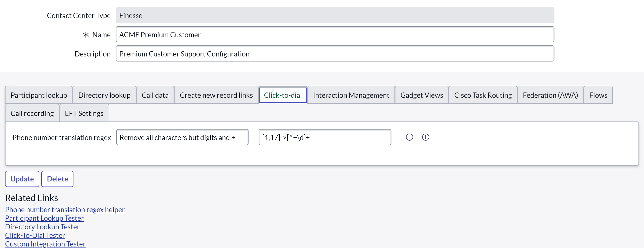
Task: Open the Participant lookup tab
Action: [x=39, y=95]
